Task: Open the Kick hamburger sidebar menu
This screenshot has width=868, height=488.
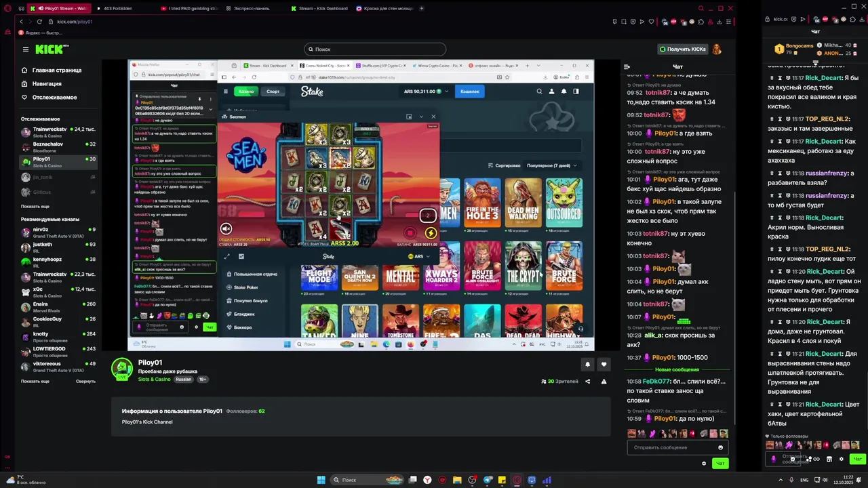Action: pos(26,49)
